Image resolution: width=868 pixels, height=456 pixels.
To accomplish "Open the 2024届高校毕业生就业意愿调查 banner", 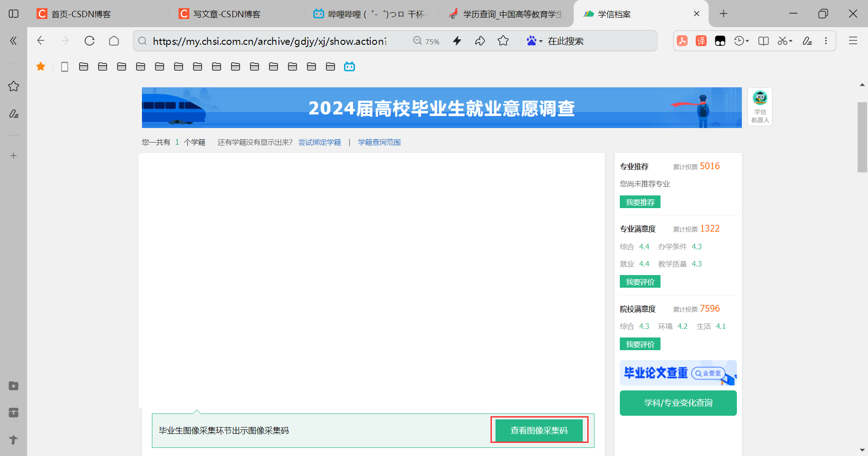I will click(x=442, y=108).
